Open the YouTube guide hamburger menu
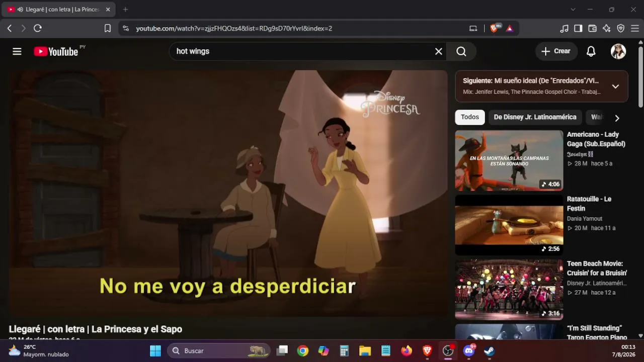The width and height of the screenshot is (644, 362). click(17, 51)
